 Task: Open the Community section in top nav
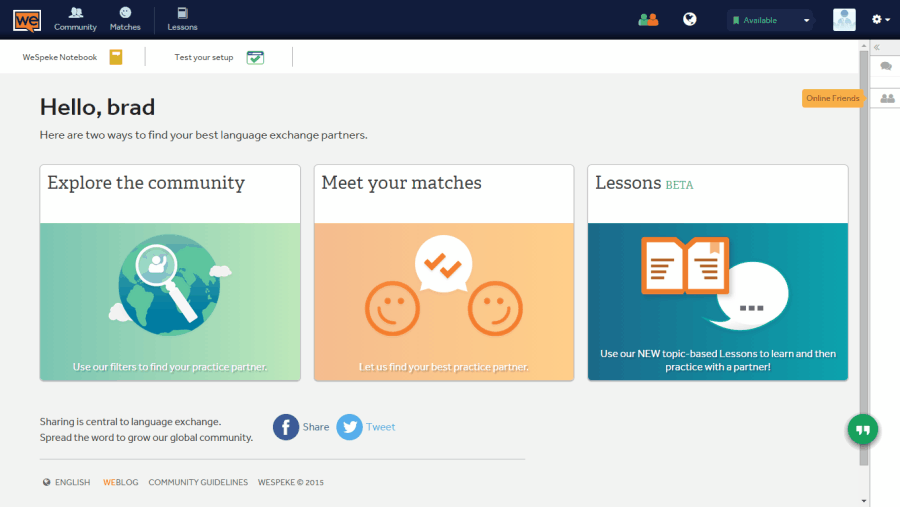(x=75, y=20)
